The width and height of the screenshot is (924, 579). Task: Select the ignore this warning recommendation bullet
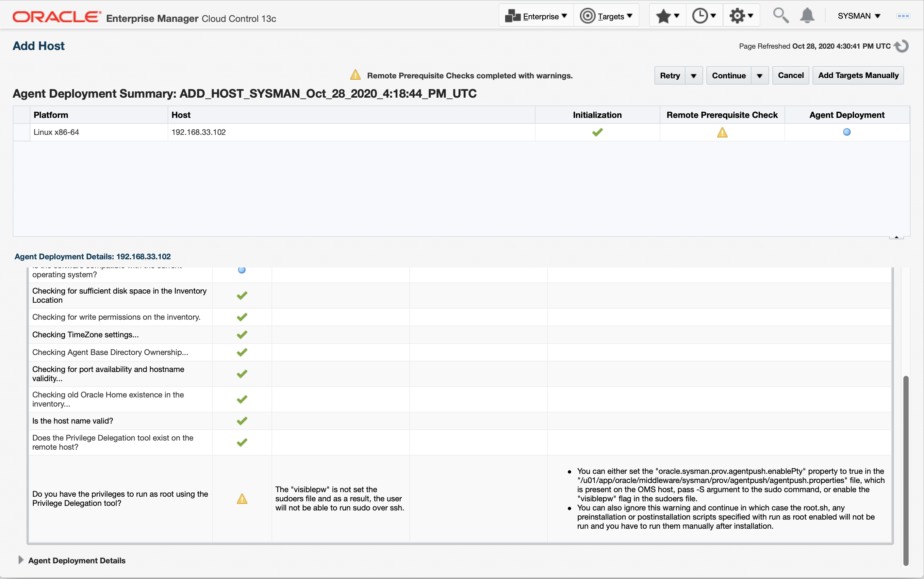pos(726,517)
